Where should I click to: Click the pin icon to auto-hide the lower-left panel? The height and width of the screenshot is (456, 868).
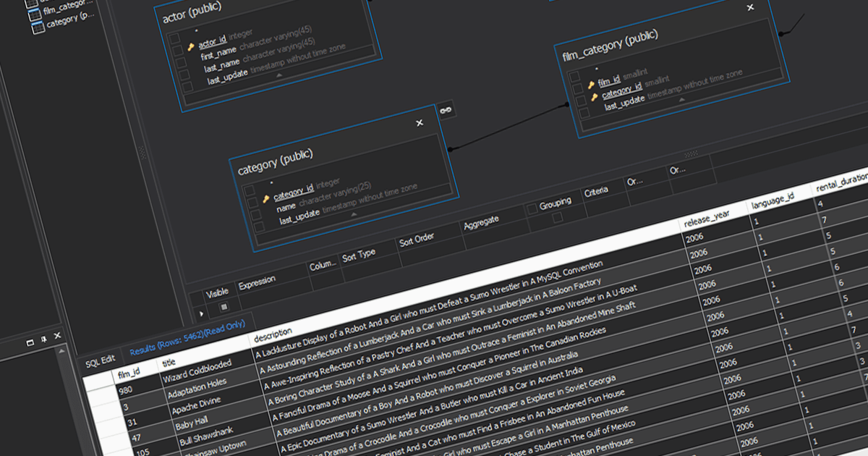[x=43, y=338]
